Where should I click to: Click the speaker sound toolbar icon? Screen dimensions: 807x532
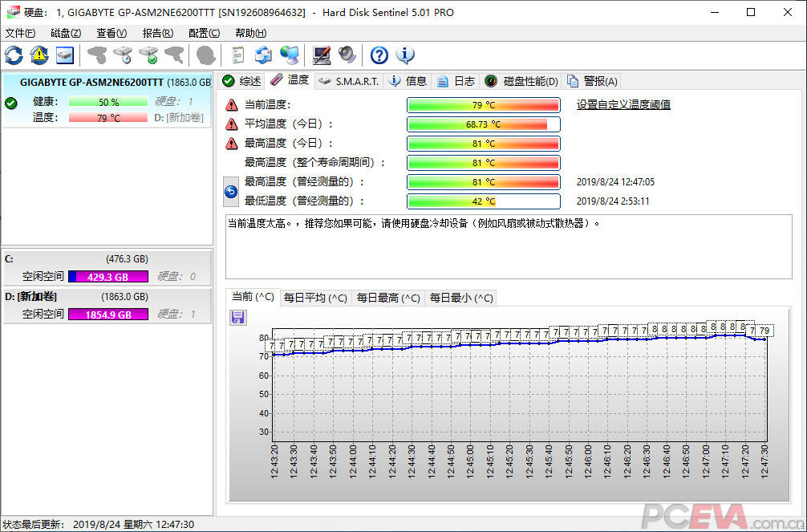347,55
